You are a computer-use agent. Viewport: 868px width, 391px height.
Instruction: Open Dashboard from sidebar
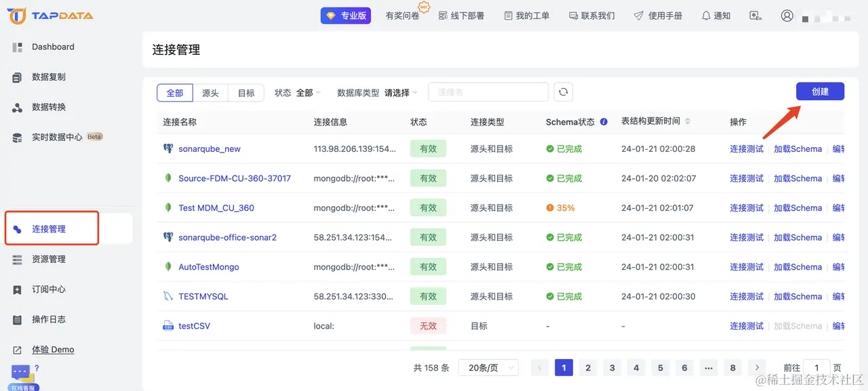[x=53, y=47]
